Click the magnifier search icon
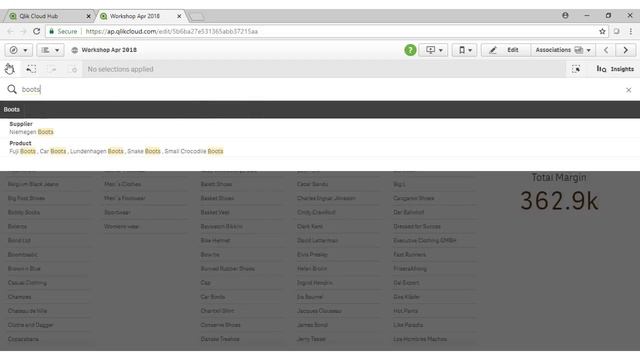This screenshot has height=360, width=640. [12, 89]
